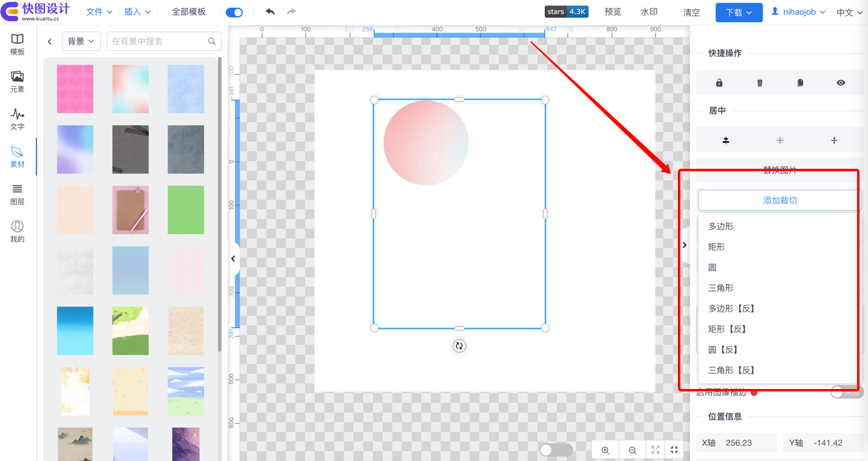Open the 模板 templates sidebar tab
The image size is (868, 461).
[18, 44]
